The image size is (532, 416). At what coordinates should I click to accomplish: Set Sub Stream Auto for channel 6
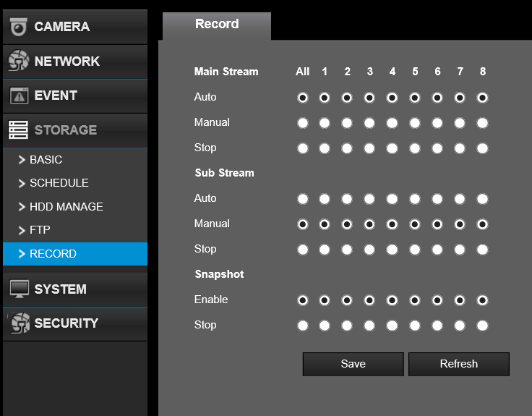point(437,199)
